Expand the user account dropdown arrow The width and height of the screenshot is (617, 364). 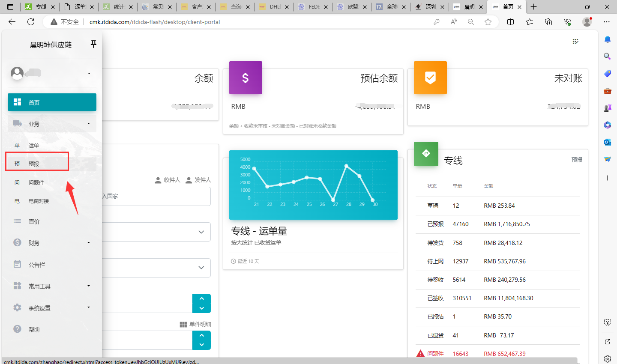[x=89, y=73]
